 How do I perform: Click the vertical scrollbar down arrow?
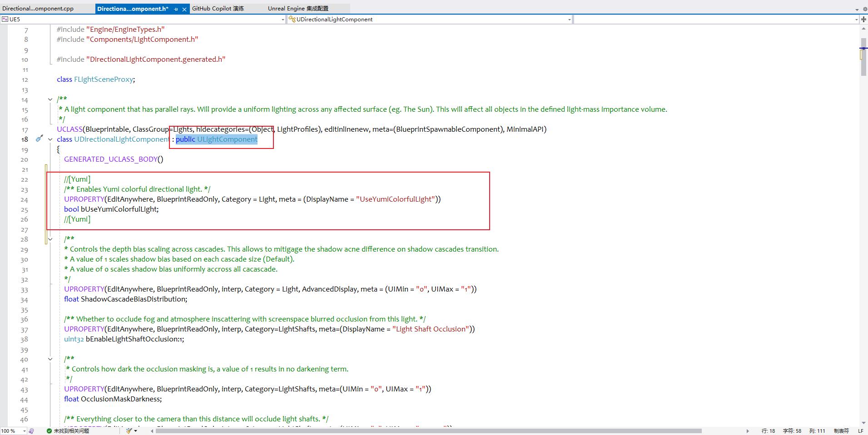click(863, 423)
